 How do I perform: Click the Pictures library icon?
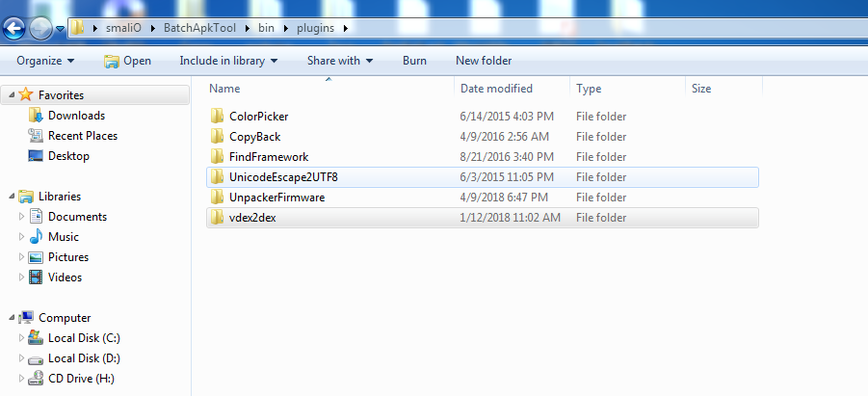coord(36,257)
